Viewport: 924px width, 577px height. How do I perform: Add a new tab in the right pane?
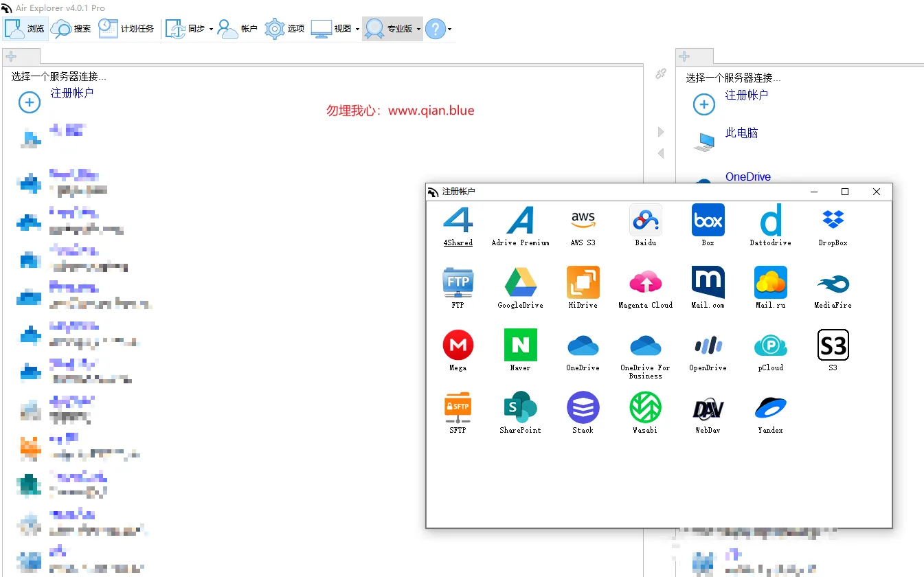685,56
